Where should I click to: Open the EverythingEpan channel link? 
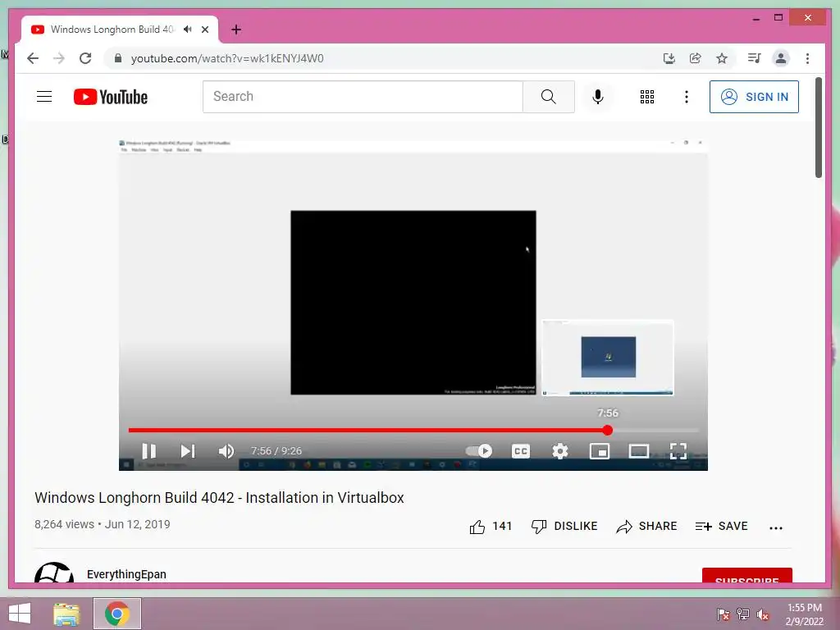pos(126,574)
